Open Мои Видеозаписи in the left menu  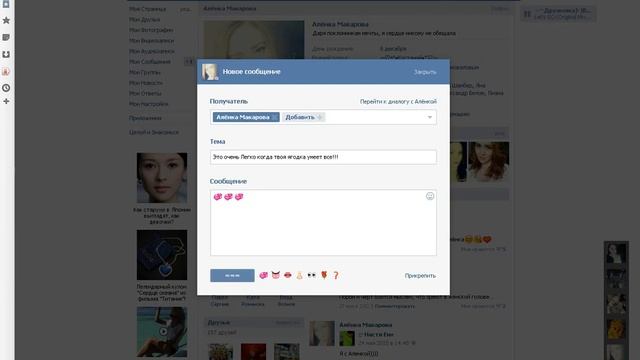click(151, 41)
